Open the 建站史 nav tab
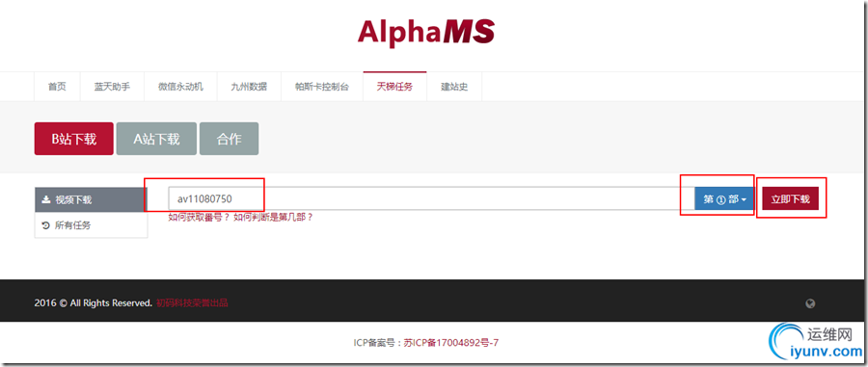Image resolution: width=868 pixels, height=367 pixels. (x=454, y=87)
